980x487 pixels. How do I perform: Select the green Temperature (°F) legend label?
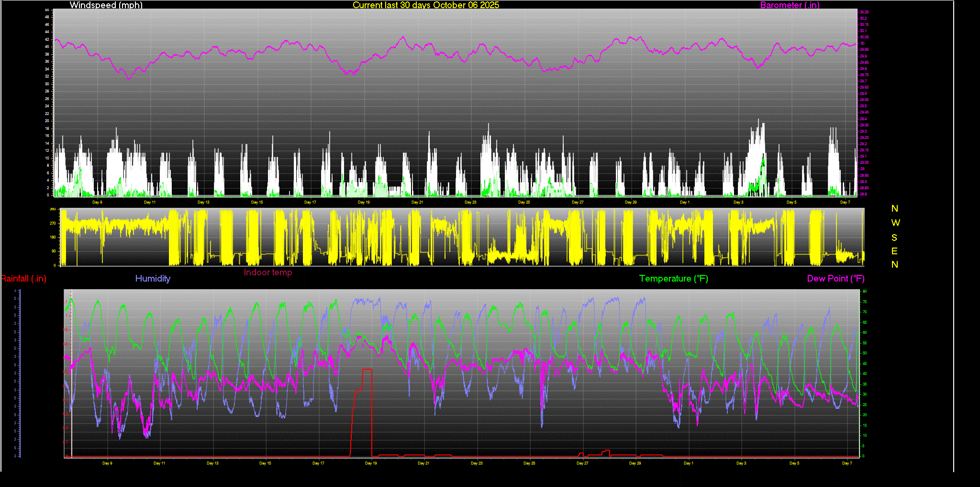click(673, 279)
